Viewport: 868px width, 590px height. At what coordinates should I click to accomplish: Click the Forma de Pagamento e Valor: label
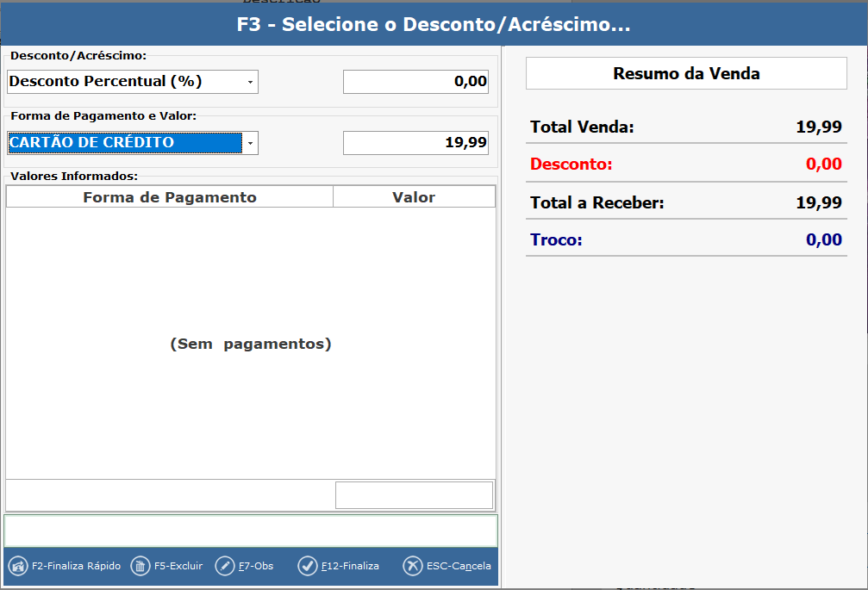point(103,116)
